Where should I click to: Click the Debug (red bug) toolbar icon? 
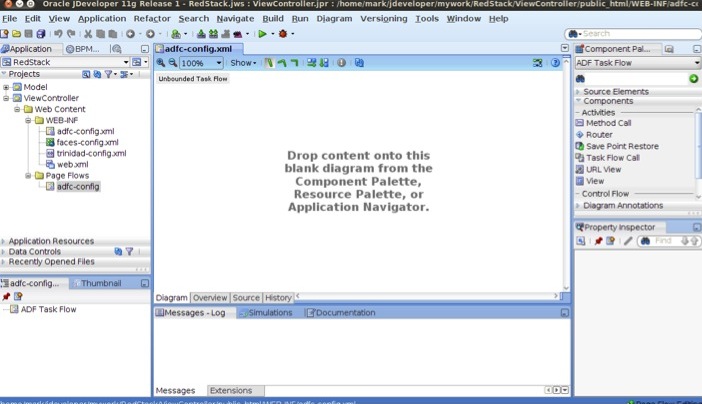282,34
